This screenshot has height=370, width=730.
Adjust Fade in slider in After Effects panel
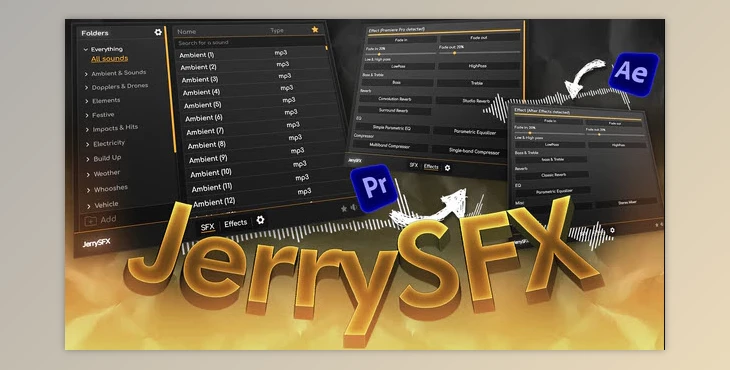(x=549, y=133)
